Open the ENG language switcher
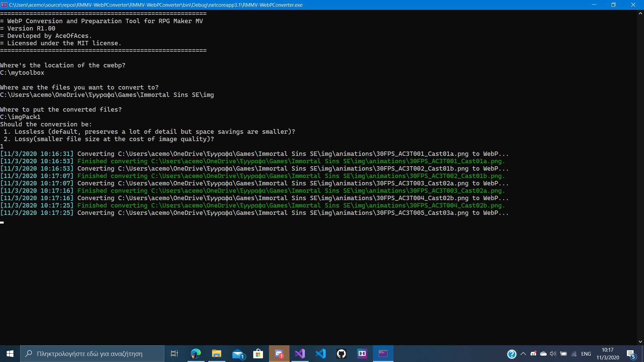644x362 pixels. [586, 354]
